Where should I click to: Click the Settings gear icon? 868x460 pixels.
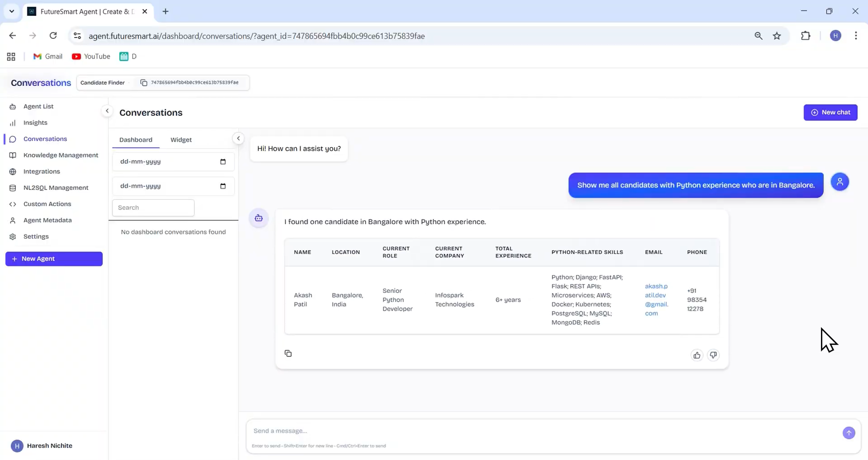[13, 237]
